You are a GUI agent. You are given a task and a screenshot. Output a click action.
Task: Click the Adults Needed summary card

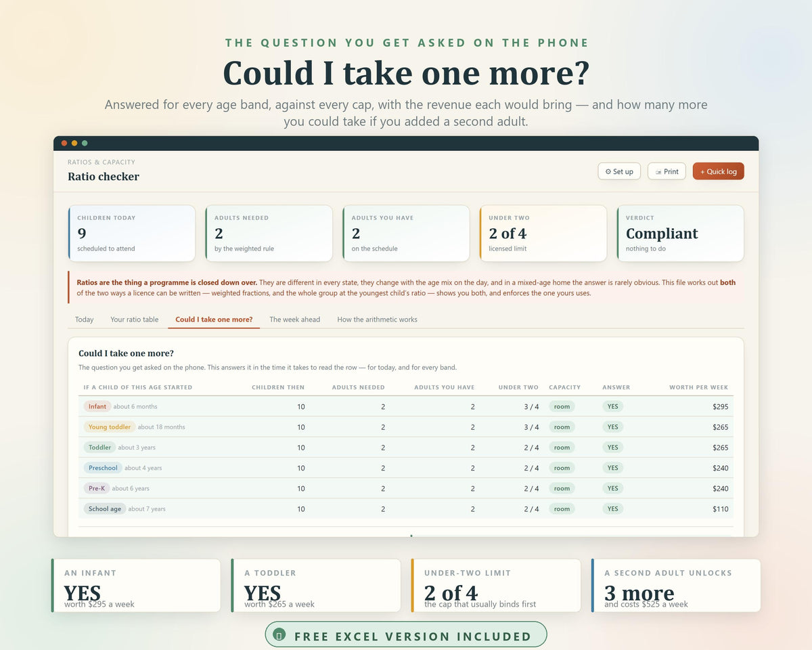click(269, 234)
